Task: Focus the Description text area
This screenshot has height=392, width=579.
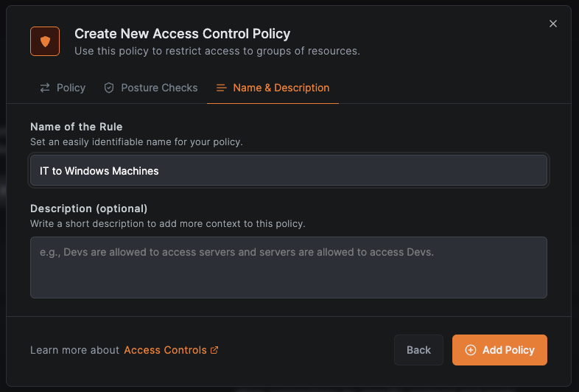Action: point(289,267)
